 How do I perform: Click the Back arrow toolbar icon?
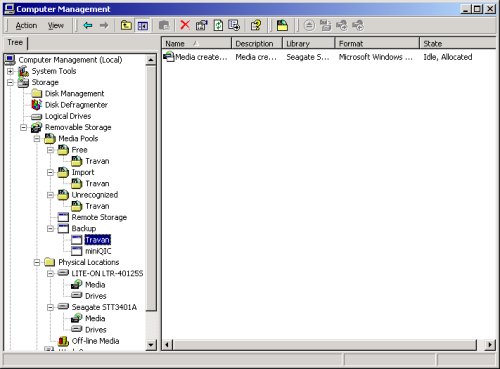click(x=88, y=26)
